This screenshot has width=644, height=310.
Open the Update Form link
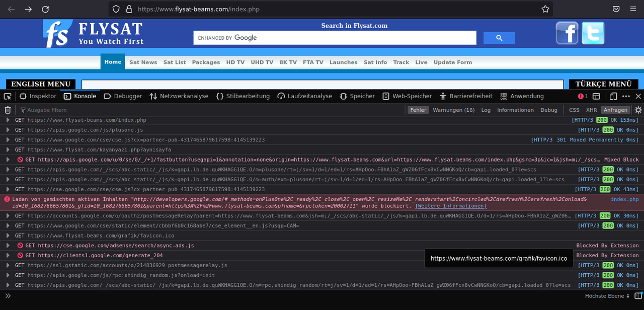(453, 62)
